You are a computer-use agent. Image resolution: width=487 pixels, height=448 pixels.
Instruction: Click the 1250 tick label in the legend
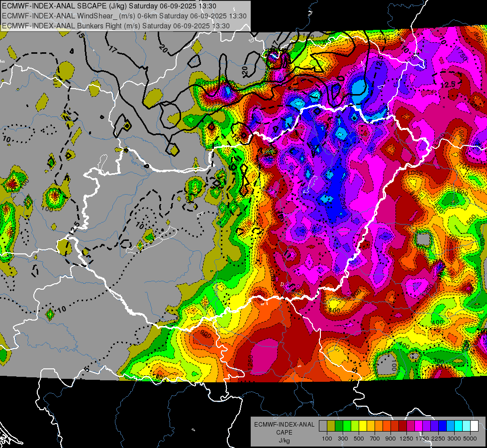click(x=406, y=439)
